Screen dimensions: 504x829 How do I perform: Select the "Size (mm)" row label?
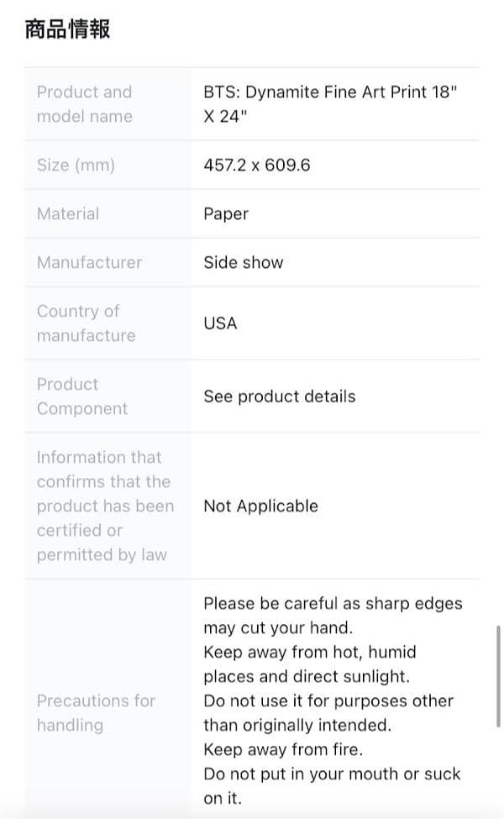point(76,165)
